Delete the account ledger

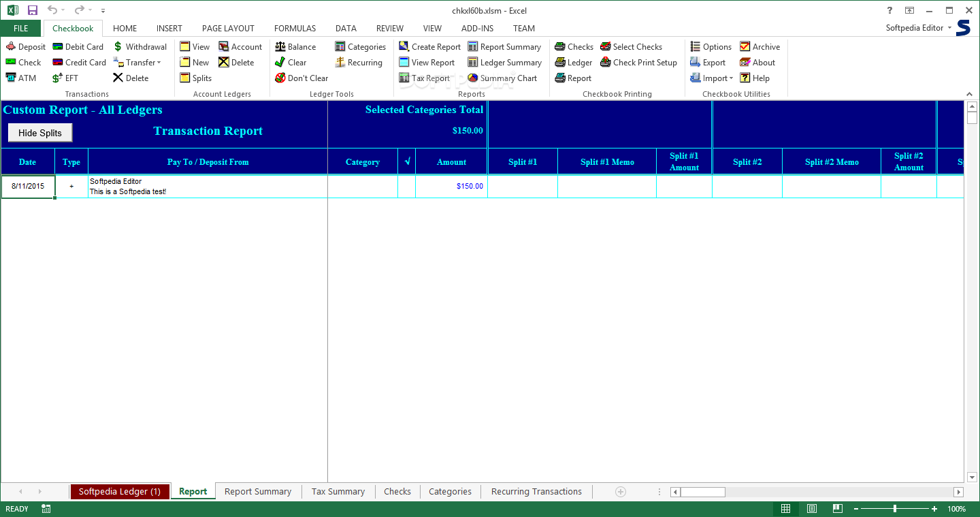click(236, 63)
